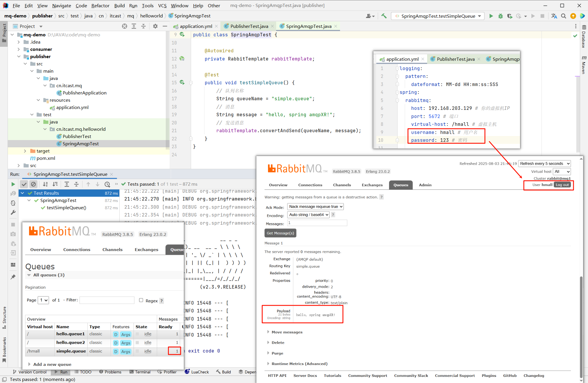Open the Maven tool window
The height and width of the screenshot is (383, 588).
pyautogui.click(x=584, y=65)
